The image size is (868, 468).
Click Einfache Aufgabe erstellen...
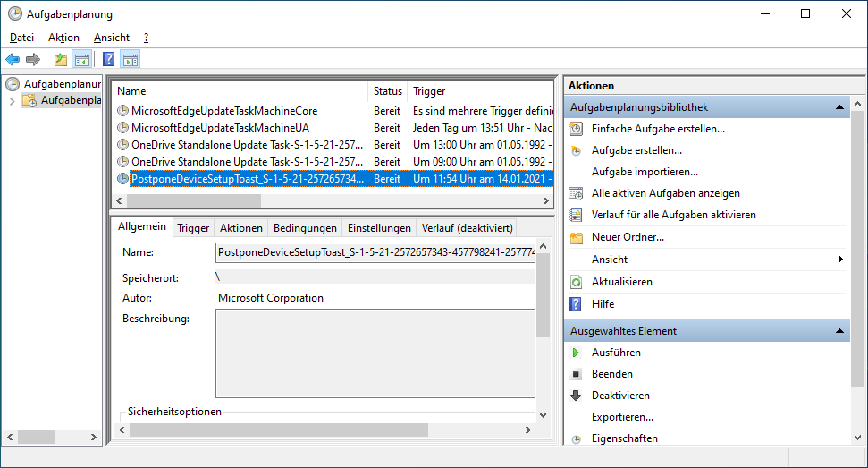point(658,129)
